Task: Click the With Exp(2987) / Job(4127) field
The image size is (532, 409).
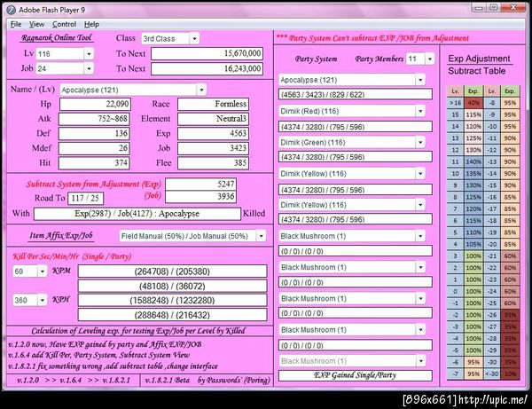Action: click(x=137, y=214)
